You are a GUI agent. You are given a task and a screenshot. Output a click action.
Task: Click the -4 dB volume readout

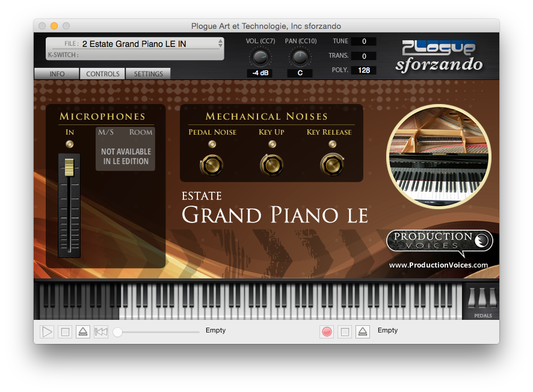(260, 73)
